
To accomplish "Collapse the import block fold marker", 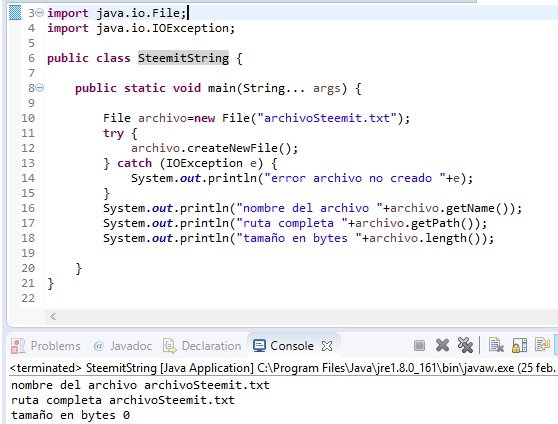I will (40, 13).
